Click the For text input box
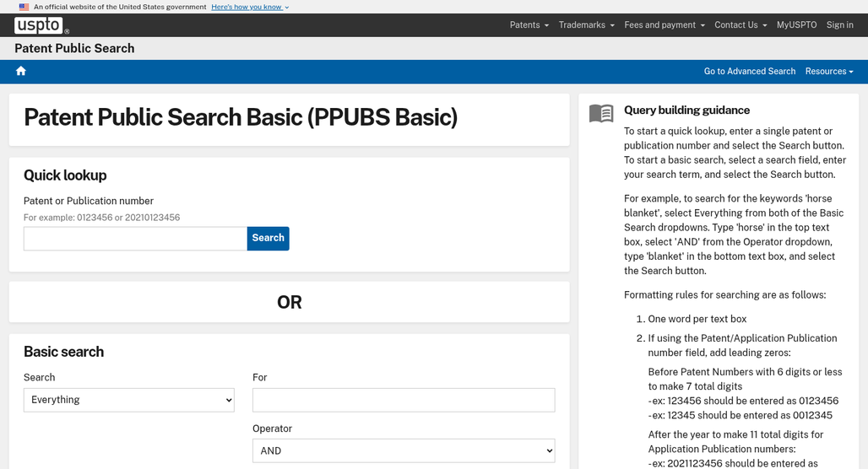868x469 pixels. click(x=404, y=400)
